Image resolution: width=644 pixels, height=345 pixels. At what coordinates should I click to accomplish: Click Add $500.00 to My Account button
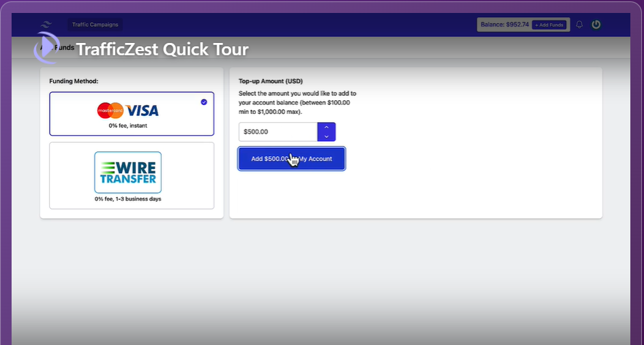(291, 159)
